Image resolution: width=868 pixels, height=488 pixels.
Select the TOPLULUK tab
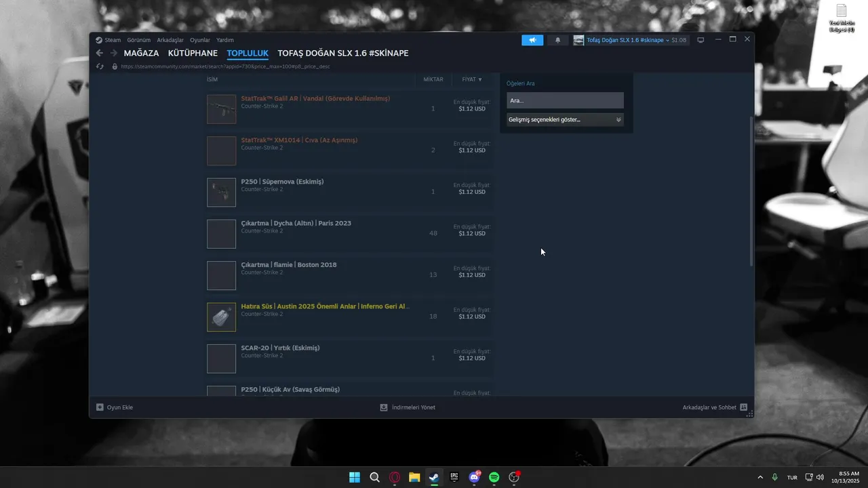point(248,53)
